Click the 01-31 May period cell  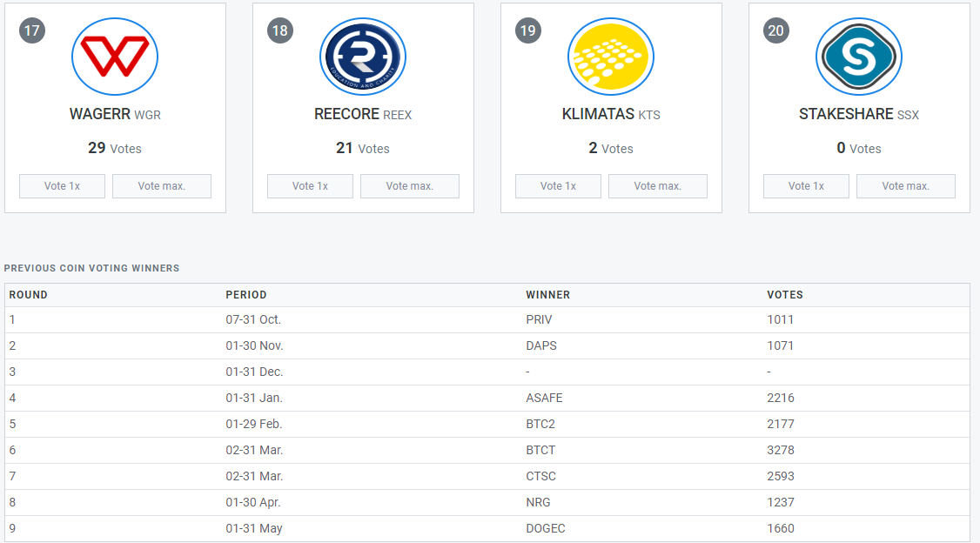tap(254, 529)
